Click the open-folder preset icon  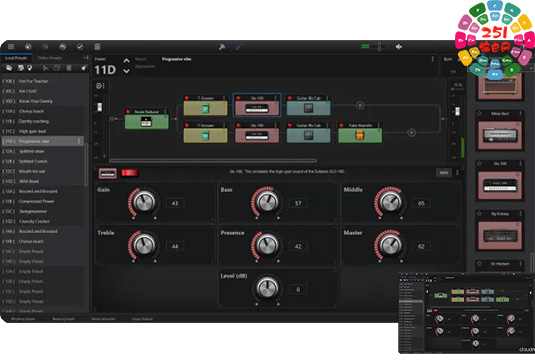click(9, 68)
